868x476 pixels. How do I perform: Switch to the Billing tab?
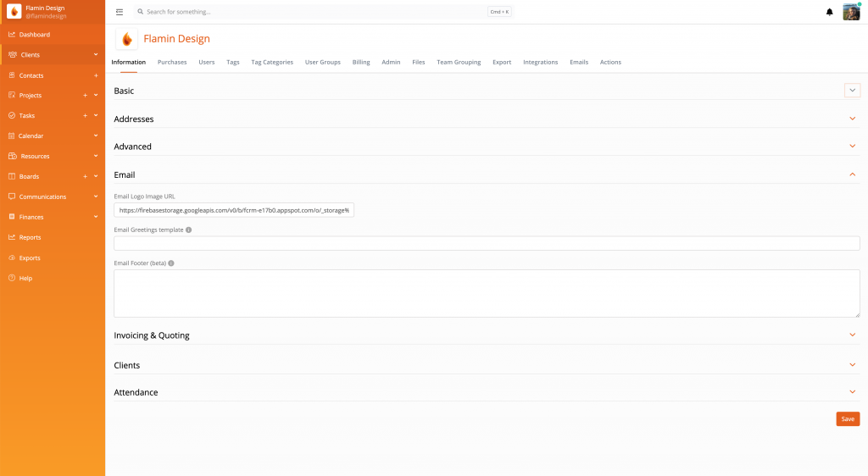(x=361, y=62)
